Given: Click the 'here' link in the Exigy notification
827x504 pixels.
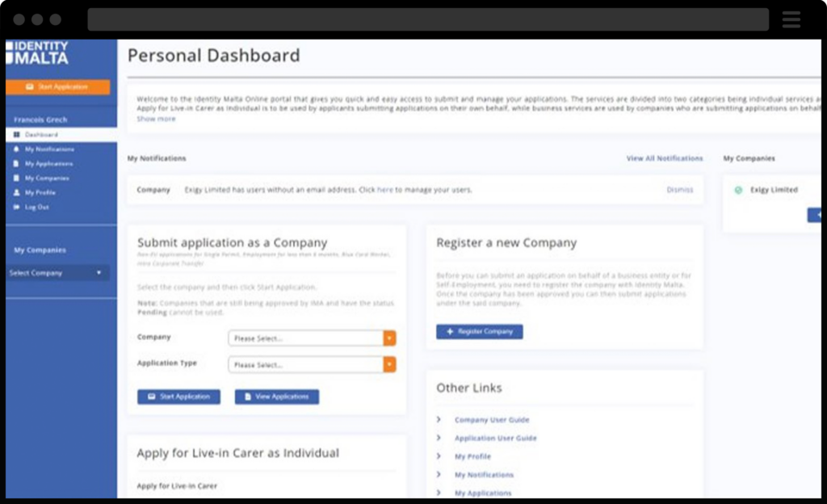Looking at the screenshot, I should 385,190.
